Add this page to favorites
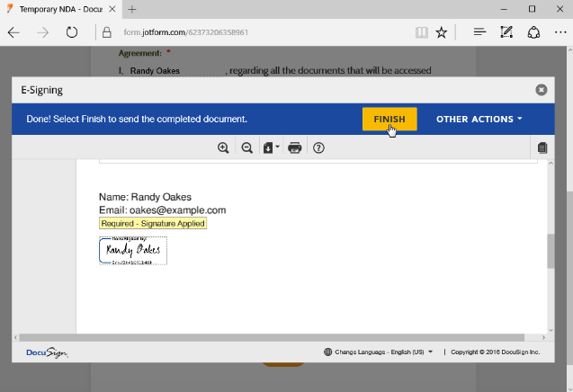Viewport: 573px width, 392px height. coord(442,32)
